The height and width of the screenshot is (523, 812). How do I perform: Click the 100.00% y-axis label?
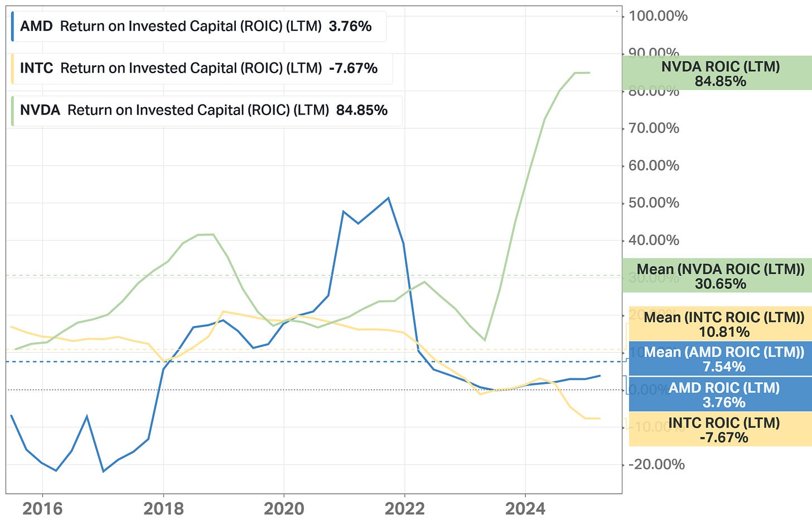point(658,16)
